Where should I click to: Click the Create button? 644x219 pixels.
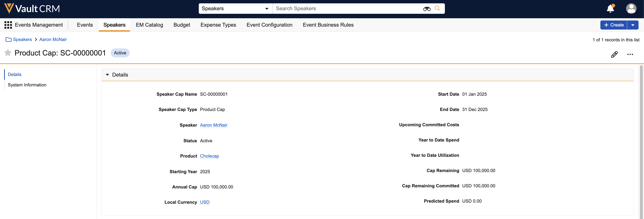pos(614,25)
